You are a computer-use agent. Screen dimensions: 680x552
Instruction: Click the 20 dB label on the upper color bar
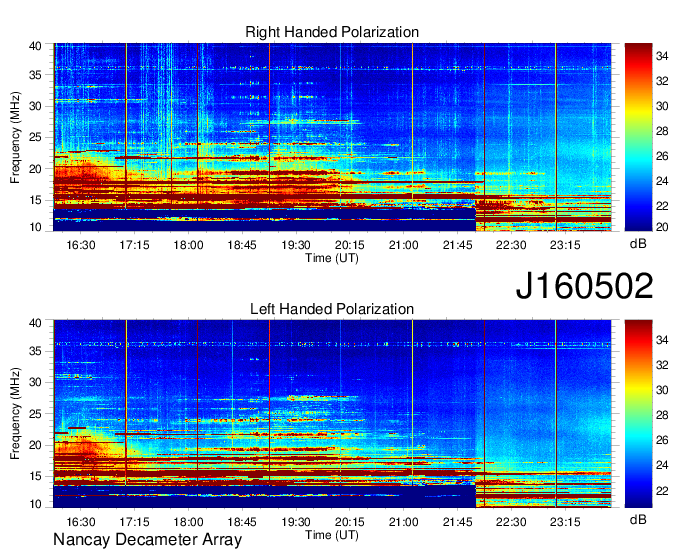tap(662, 227)
